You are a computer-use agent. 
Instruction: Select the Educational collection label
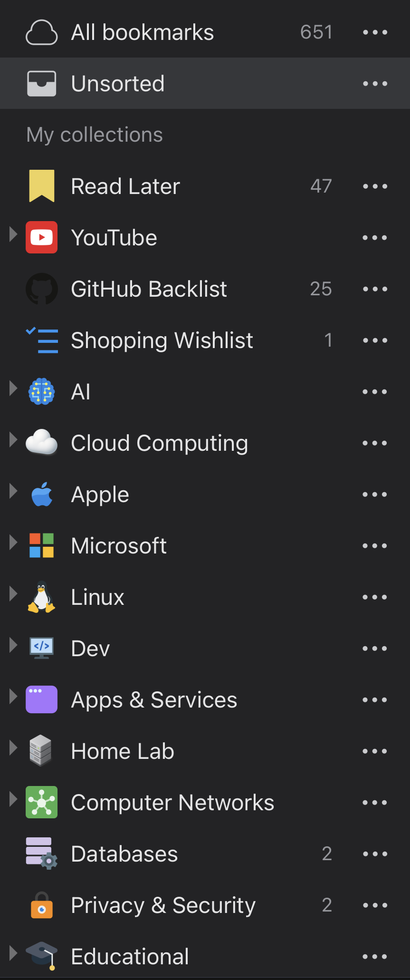click(130, 957)
